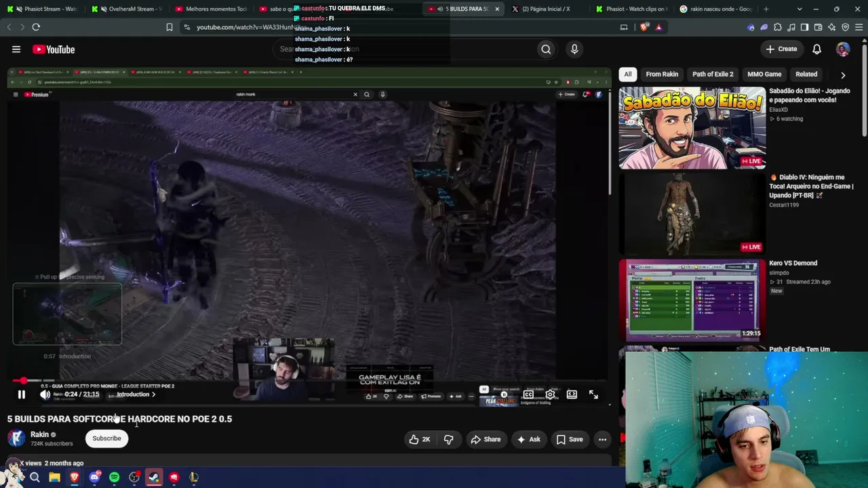The height and width of the screenshot is (488, 868).
Task: Filter recommendations by Path of Exile 2
Action: [x=713, y=74]
